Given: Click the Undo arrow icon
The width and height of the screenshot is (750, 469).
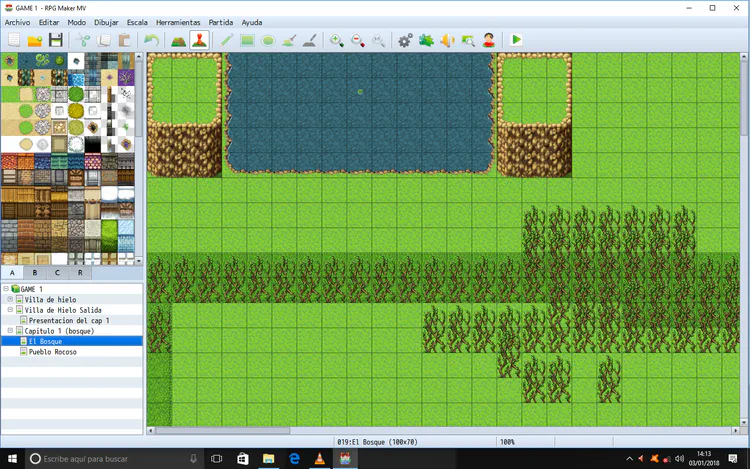Looking at the screenshot, I should (151, 40).
